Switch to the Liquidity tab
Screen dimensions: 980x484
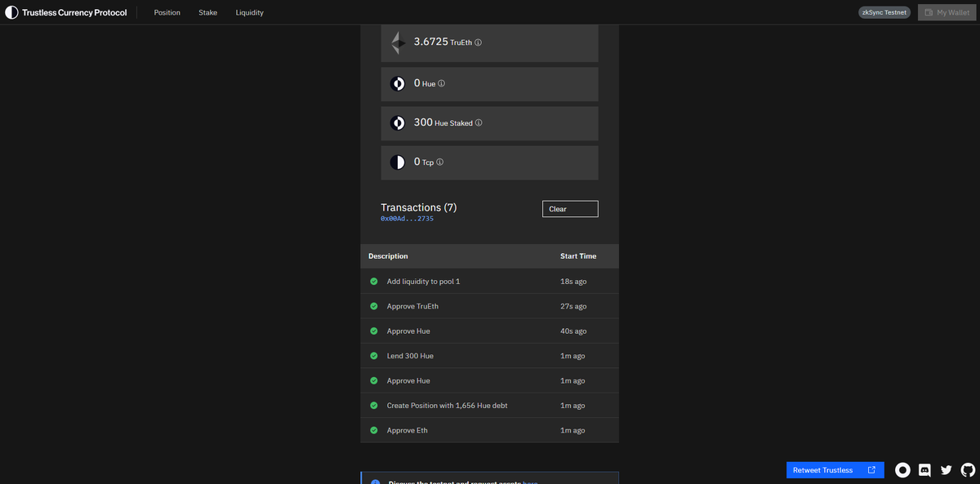click(x=250, y=13)
